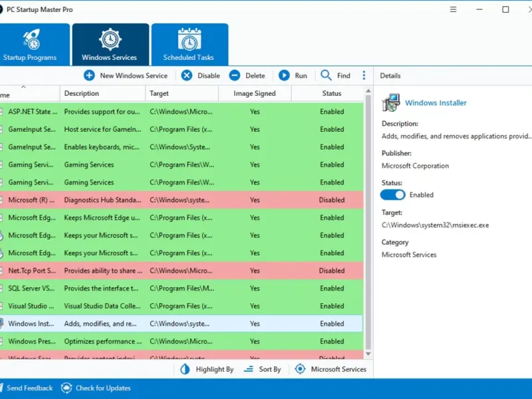The image size is (532, 399).
Task: Open the Highlight By options
Action: (207, 369)
